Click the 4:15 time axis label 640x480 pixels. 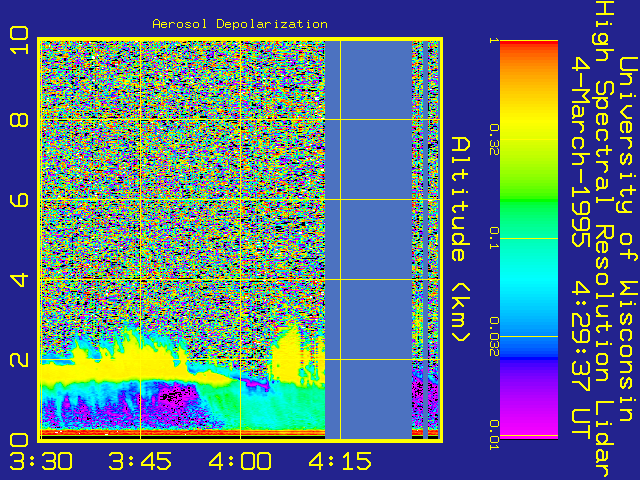point(340,461)
